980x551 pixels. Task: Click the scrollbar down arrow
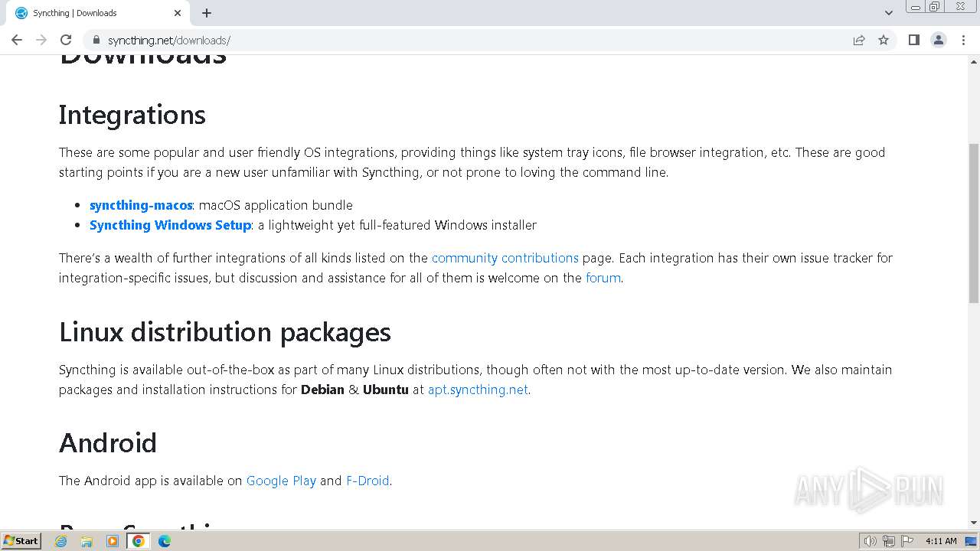pyautogui.click(x=974, y=523)
